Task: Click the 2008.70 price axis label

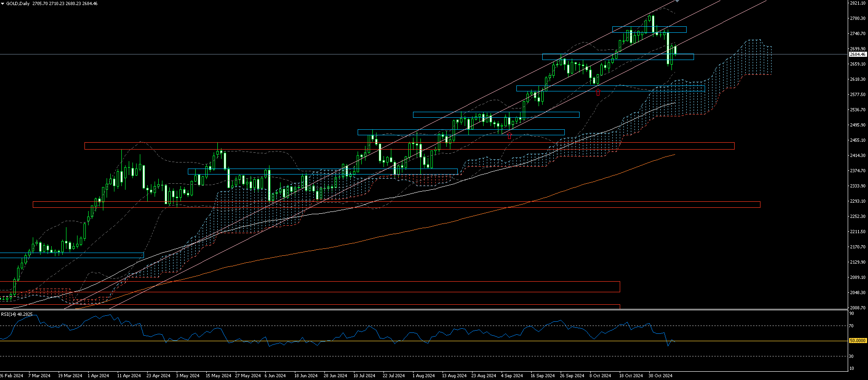Action: tap(857, 308)
